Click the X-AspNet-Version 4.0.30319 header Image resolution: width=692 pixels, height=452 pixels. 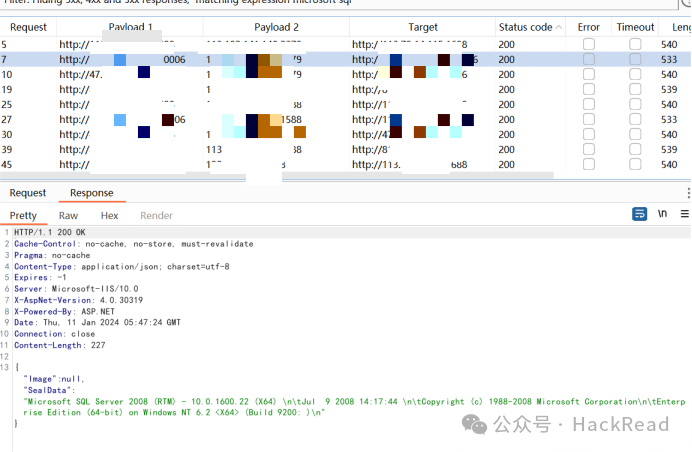(79, 300)
